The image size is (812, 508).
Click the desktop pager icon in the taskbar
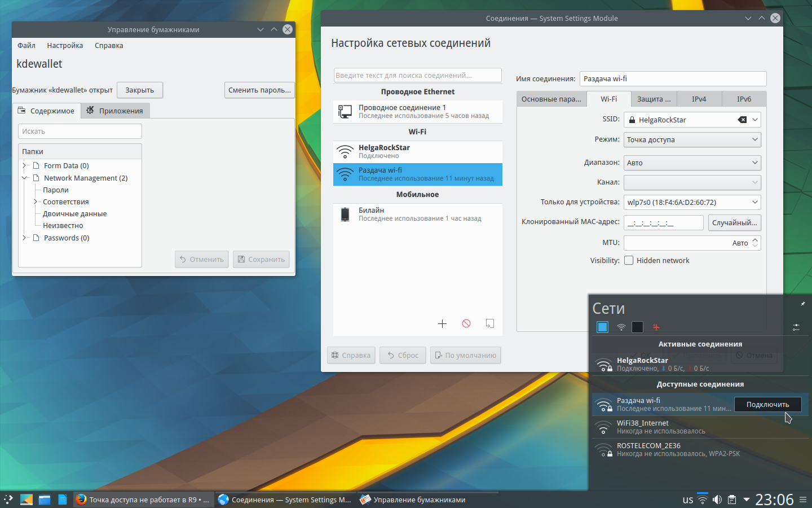coord(27,500)
